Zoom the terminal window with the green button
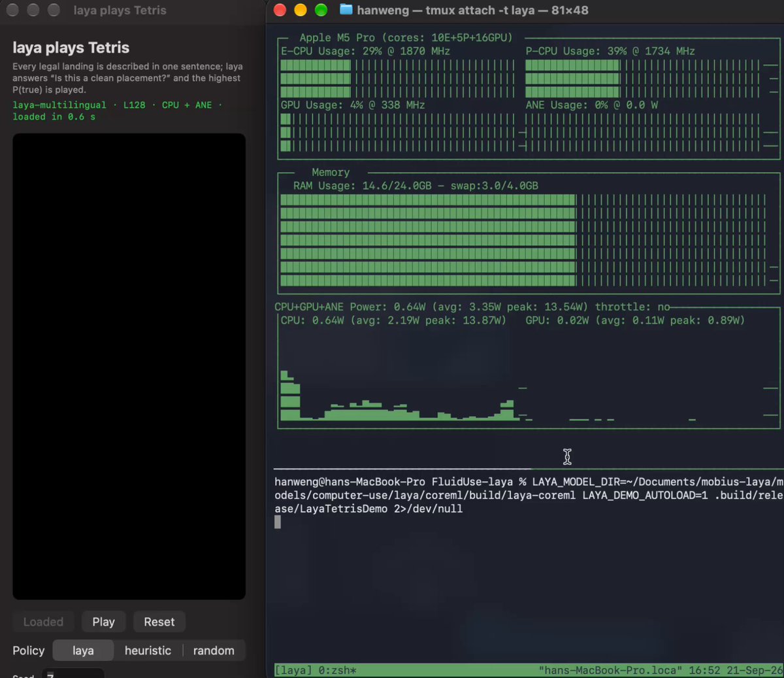The height and width of the screenshot is (678, 784). [321, 10]
